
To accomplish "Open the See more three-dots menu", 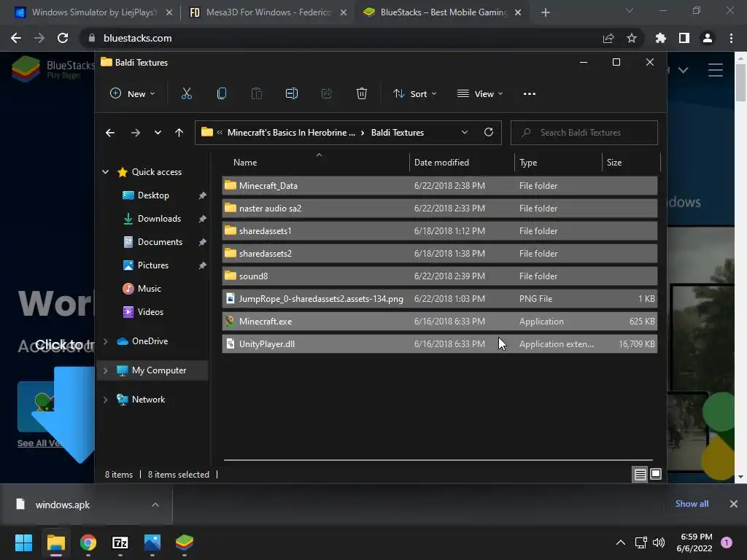I will (530, 94).
